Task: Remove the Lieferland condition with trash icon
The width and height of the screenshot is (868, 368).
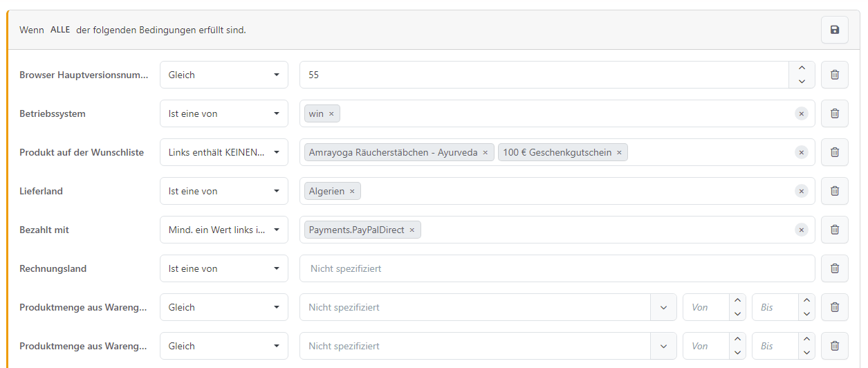Action: tap(834, 191)
